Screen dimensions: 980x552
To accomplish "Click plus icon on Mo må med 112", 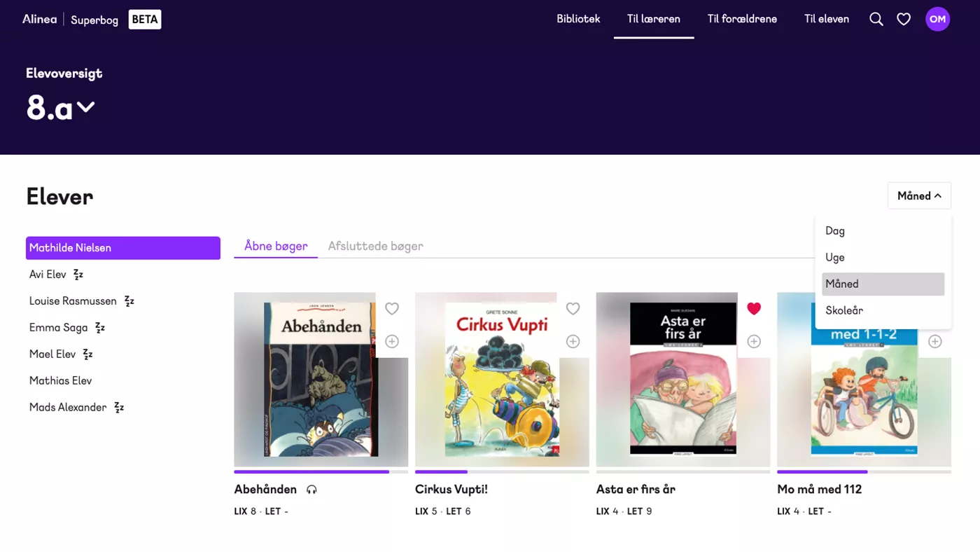I will 934,341.
